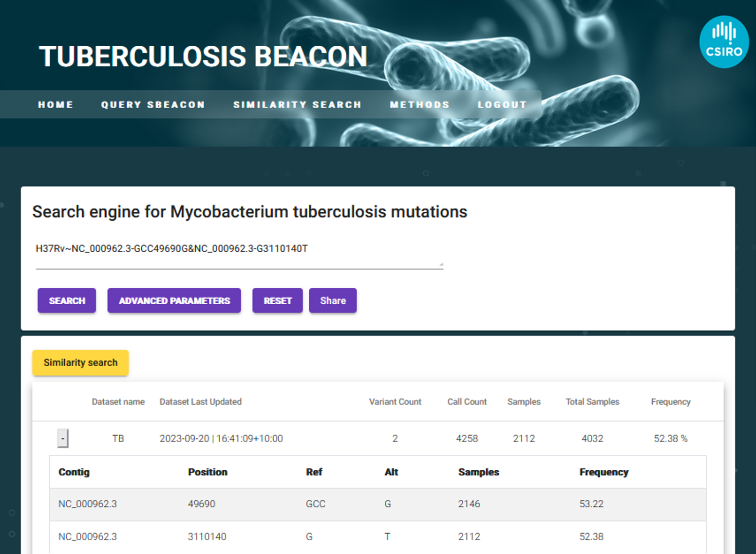Focus the mutation query text field

pos(239,254)
